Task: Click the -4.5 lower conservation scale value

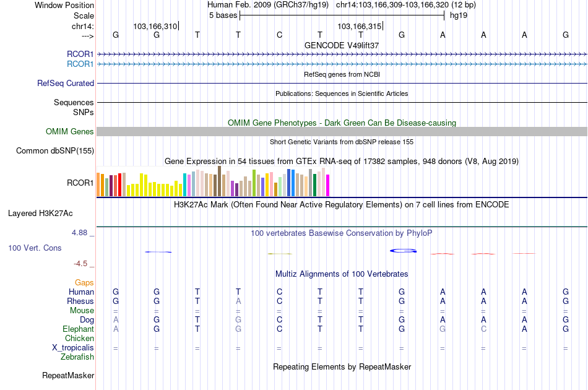Action: (80, 264)
